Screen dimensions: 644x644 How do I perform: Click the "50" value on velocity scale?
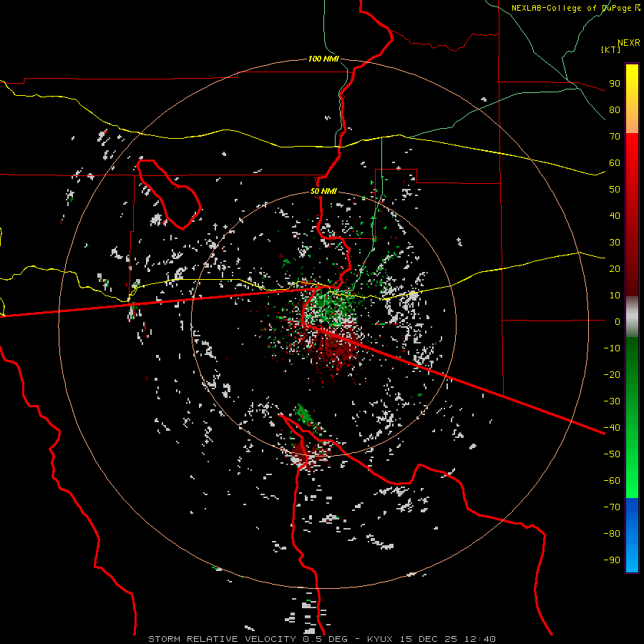click(615, 190)
